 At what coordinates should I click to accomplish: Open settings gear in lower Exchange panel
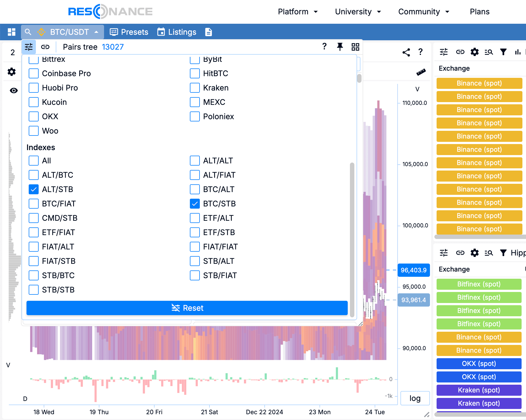(x=475, y=253)
